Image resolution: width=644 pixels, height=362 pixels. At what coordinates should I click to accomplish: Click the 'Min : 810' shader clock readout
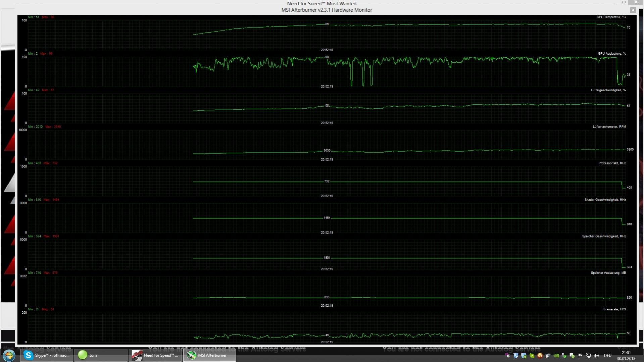pyautogui.click(x=35, y=200)
